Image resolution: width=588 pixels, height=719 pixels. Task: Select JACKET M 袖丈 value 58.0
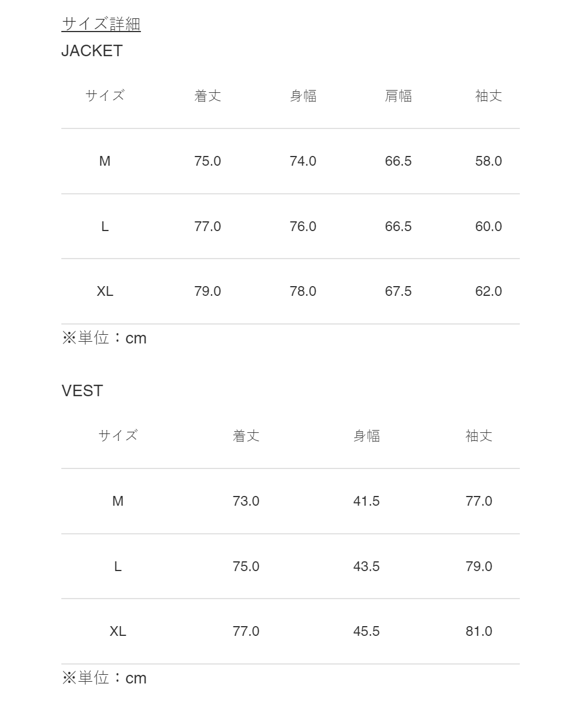click(488, 161)
